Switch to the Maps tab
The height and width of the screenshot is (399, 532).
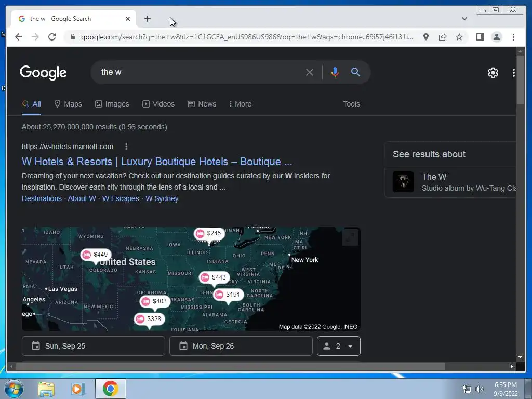pos(68,104)
